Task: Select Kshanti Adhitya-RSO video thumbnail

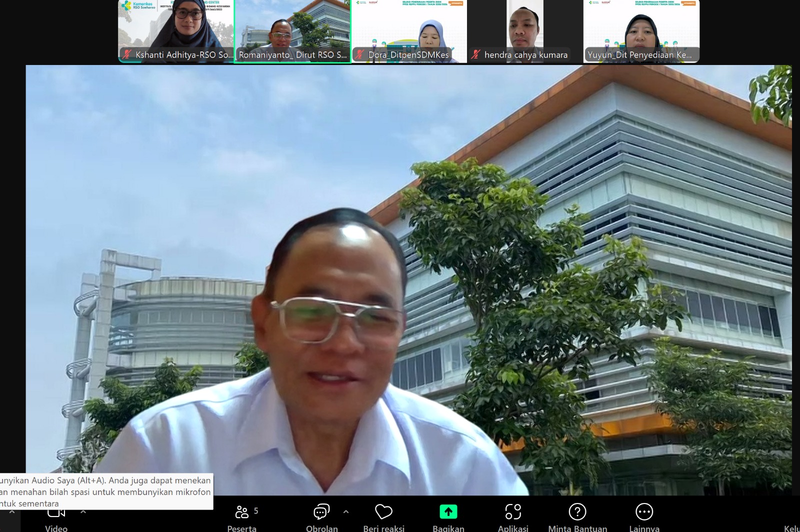Action: click(176, 31)
